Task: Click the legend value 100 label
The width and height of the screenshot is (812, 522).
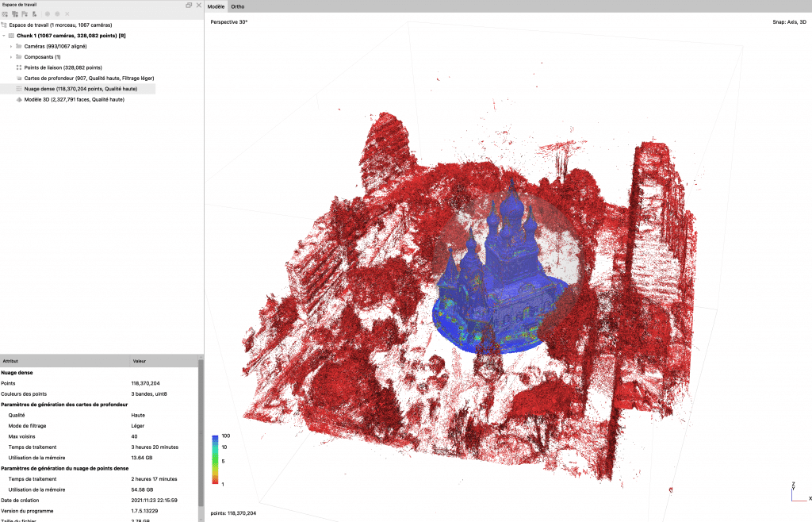Action: point(226,436)
